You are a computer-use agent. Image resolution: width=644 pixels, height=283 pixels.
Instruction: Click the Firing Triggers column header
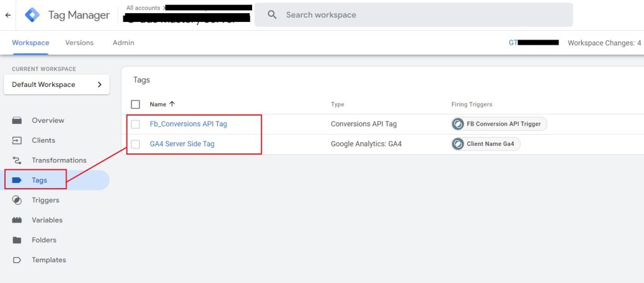472,104
